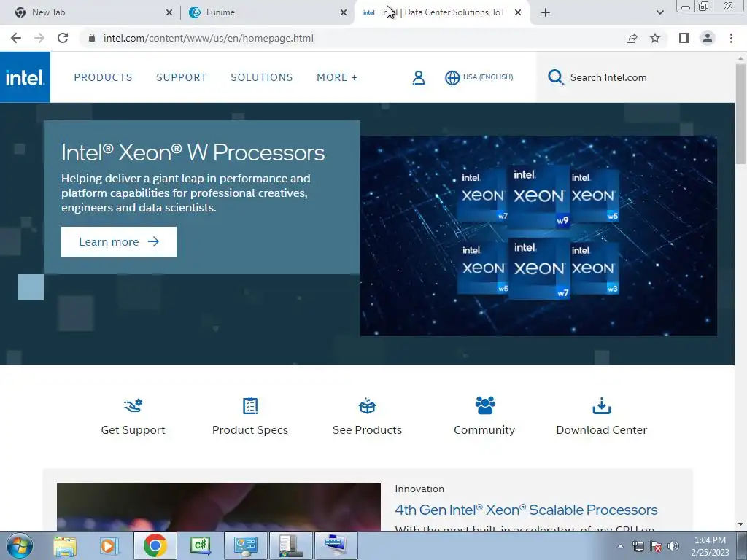Image resolution: width=747 pixels, height=560 pixels.
Task: Click the Intel logo
Action: (25, 77)
